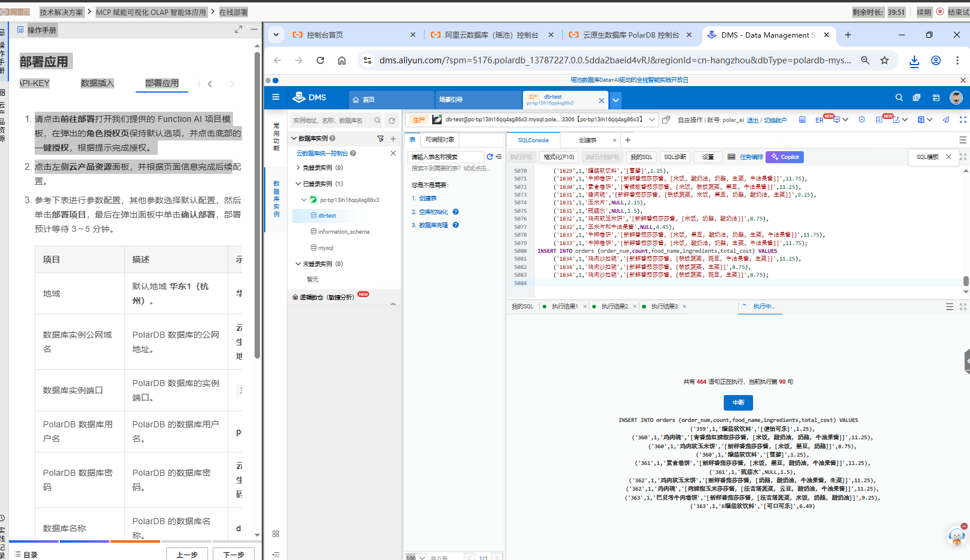The image size is (970, 560).
Task: Select the 可编程对象 tab
Action: [440, 140]
